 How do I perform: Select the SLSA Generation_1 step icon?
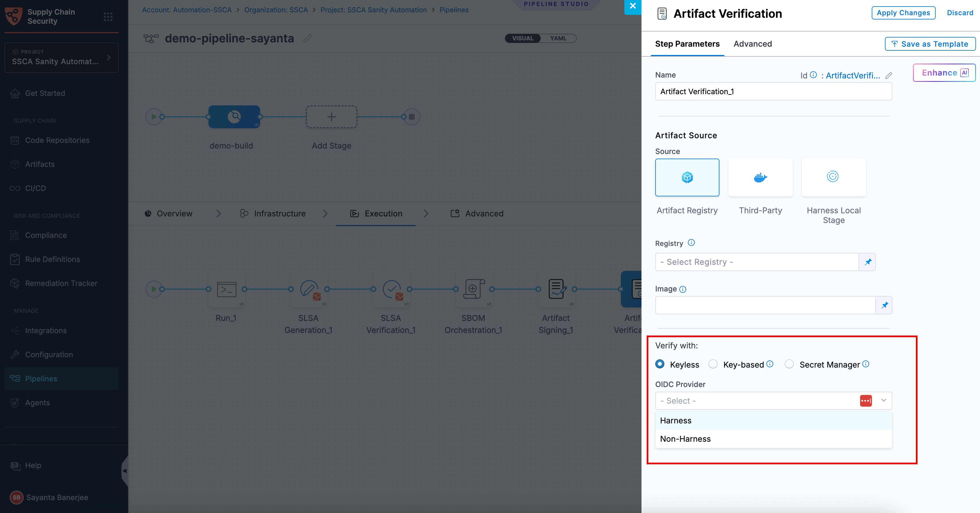tap(309, 289)
